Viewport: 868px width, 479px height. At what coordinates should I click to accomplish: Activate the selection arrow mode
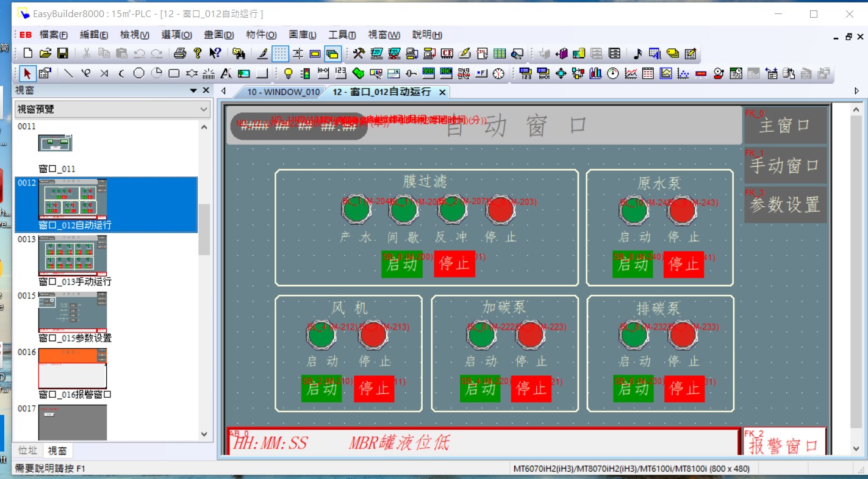pos(27,74)
